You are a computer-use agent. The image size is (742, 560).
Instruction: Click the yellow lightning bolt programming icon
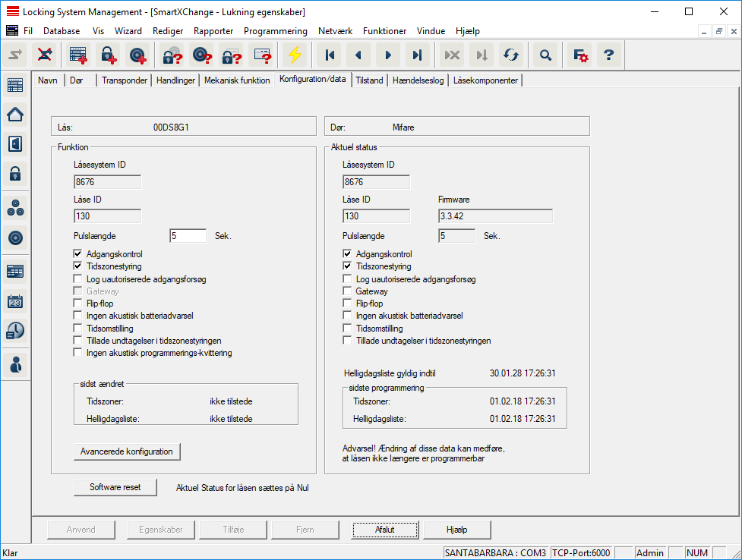click(x=294, y=55)
